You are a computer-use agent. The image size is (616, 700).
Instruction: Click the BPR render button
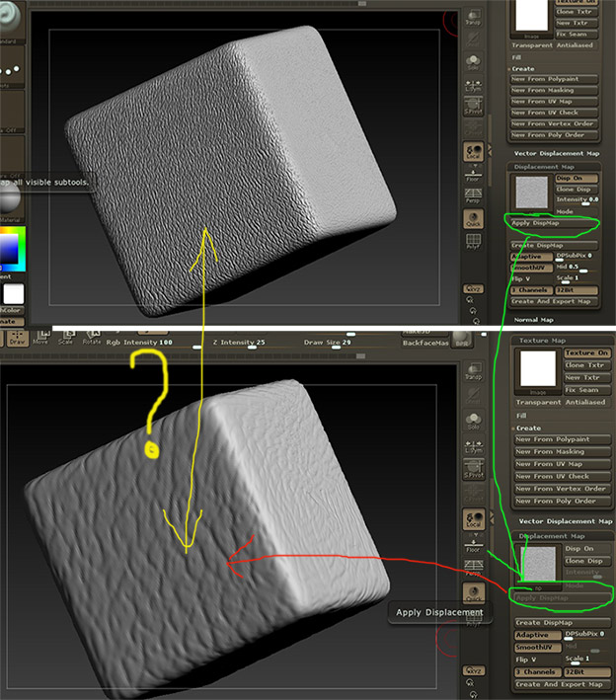[x=461, y=340]
